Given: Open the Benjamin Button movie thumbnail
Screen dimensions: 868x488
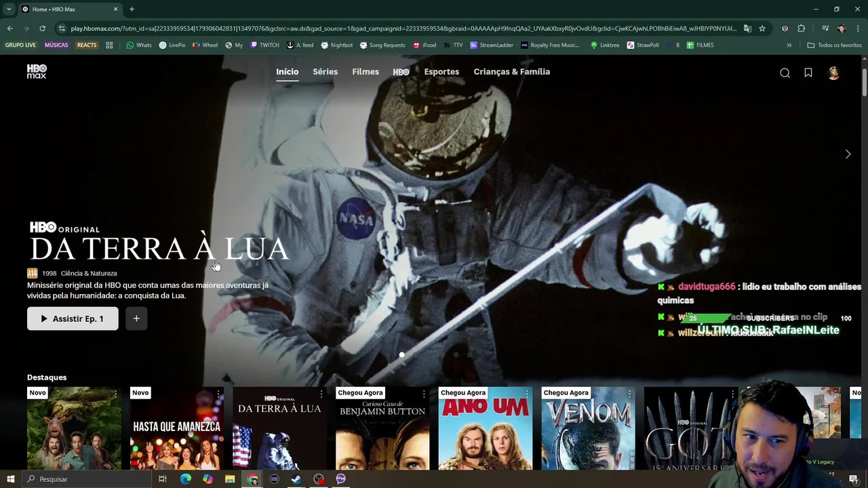Looking at the screenshot, I should click(x=382, y=428).
